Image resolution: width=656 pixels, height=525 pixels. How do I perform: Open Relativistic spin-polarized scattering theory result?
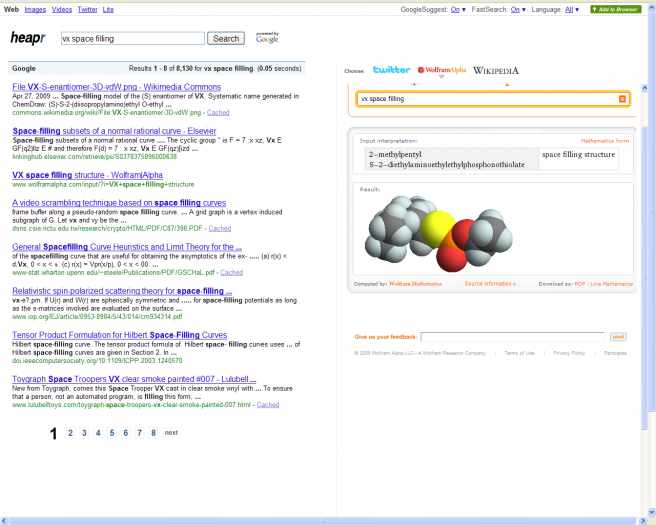[x=122, y=291]
